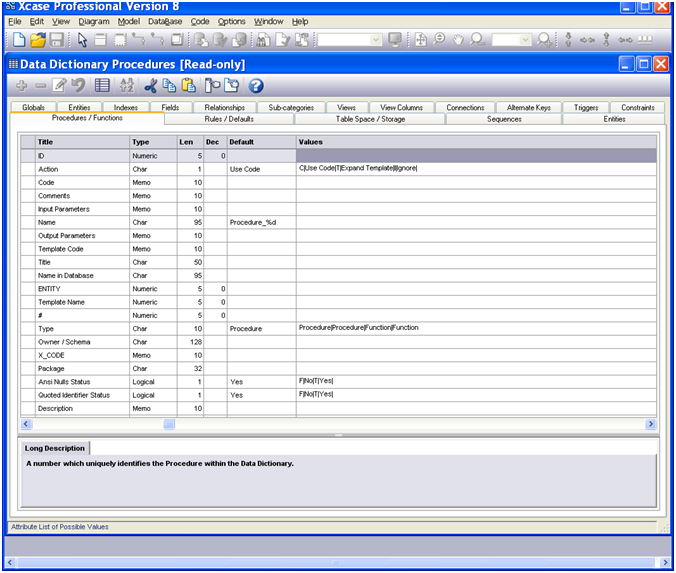Click the pencil edit-record icon

coord(59,85)
